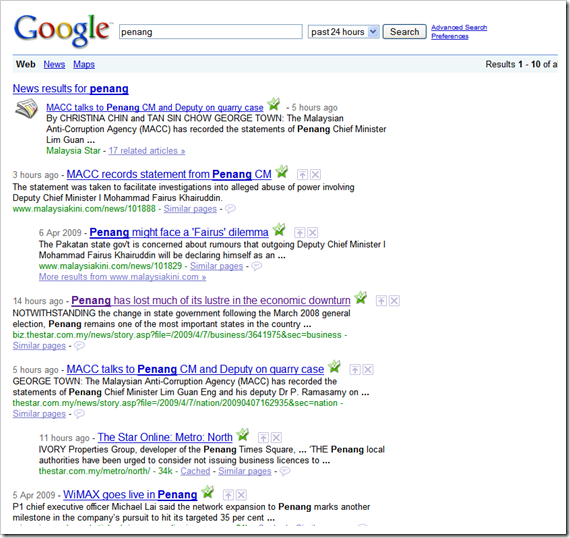Image resolution: width=570 pixels, height=538 pixels.
Task: Promote the 'WiMAX goes live in Penang' result
Action: 228,495
